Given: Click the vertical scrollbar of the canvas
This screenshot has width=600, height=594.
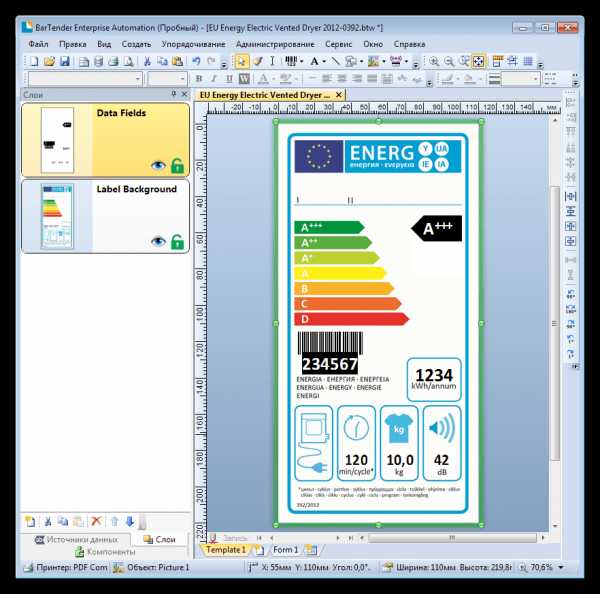Looking at the screenshot, I should tap(554, 323).
